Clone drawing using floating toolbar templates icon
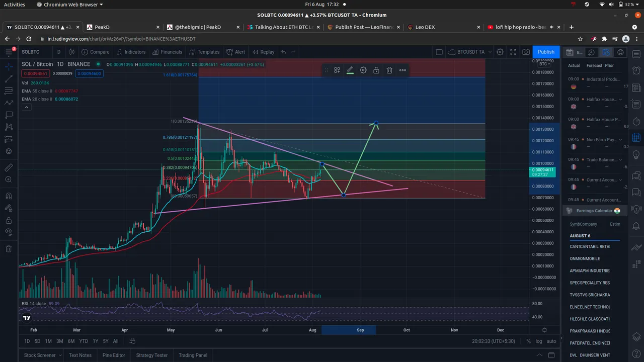 click(x=337, y=70)
